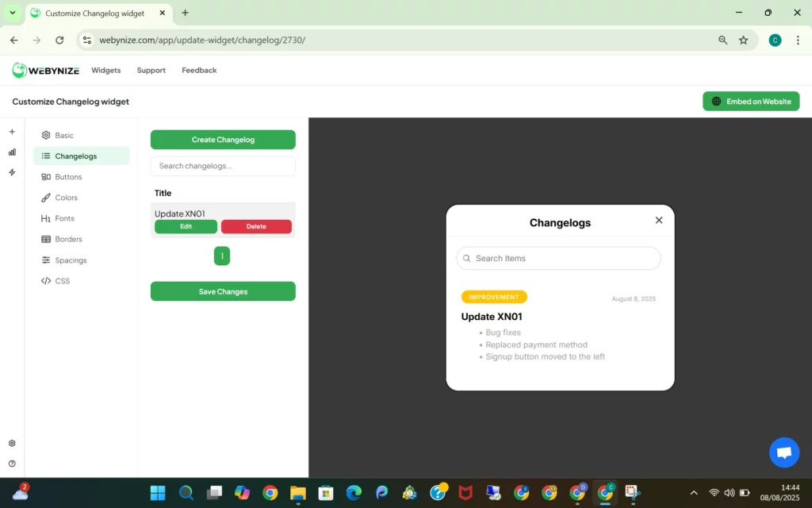Open the Windows Start menu
The width and height of the screenshot is (812, 508).
coord(158,492)
